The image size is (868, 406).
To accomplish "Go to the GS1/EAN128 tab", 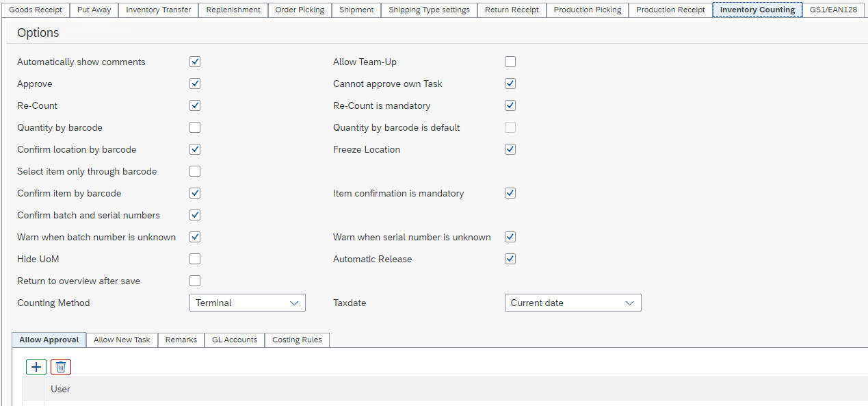I will coord(832,10).
